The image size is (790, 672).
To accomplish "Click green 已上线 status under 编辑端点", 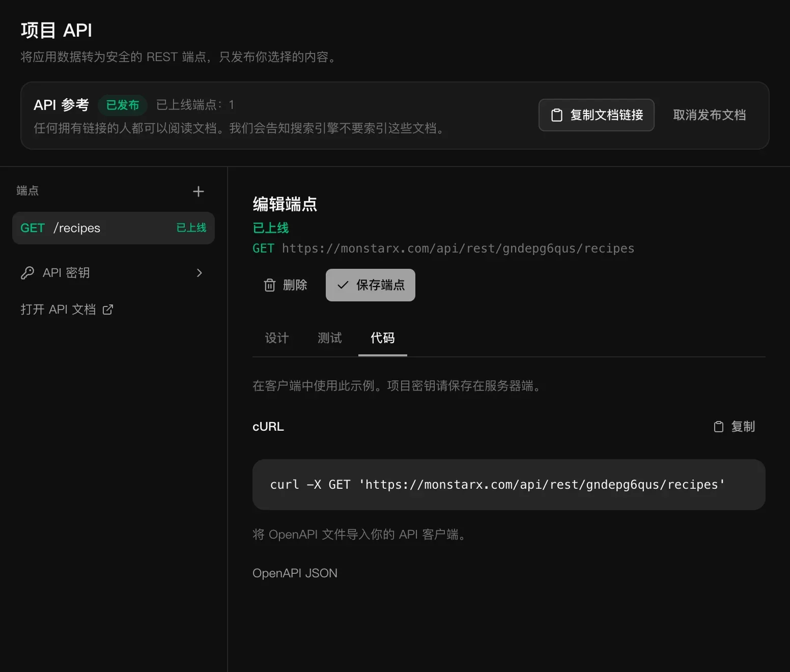I will (x=271, y=228).
